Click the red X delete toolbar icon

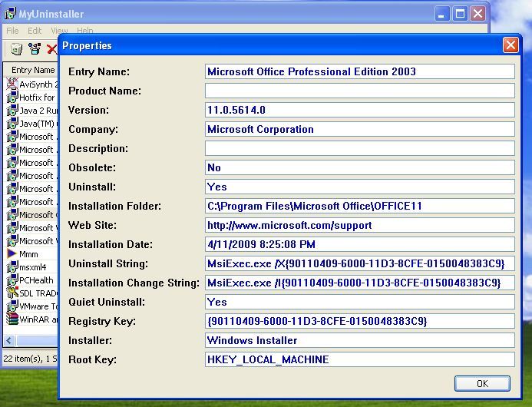pos(52,50)
